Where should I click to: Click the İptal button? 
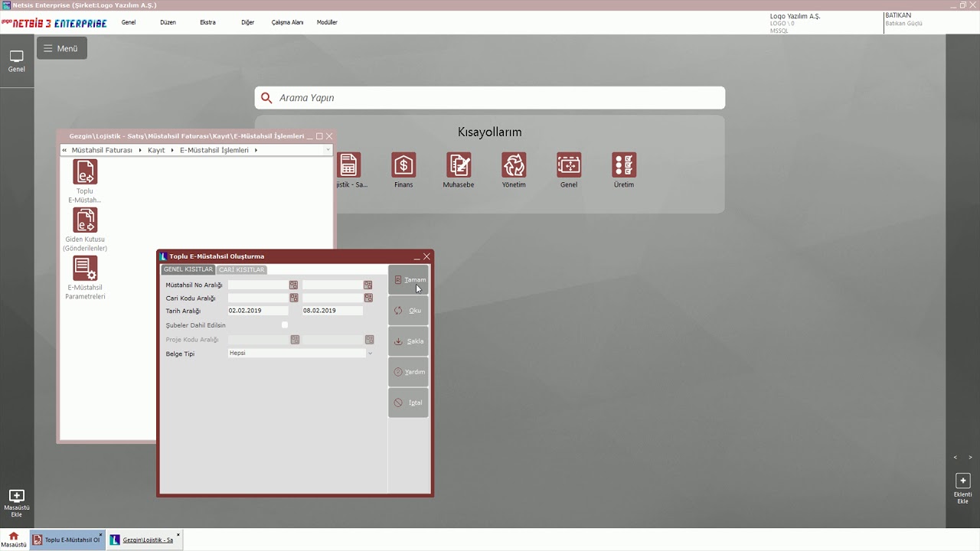tap(408, 403)
